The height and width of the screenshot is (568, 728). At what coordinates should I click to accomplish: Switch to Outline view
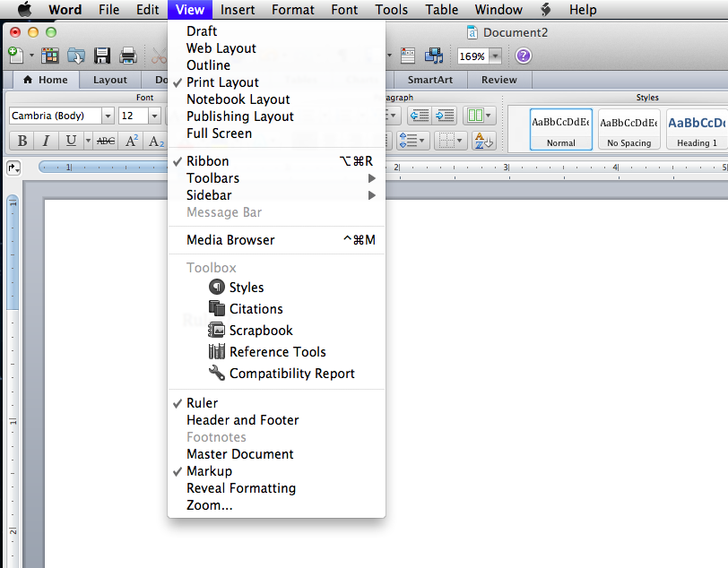tap(276, 65)
